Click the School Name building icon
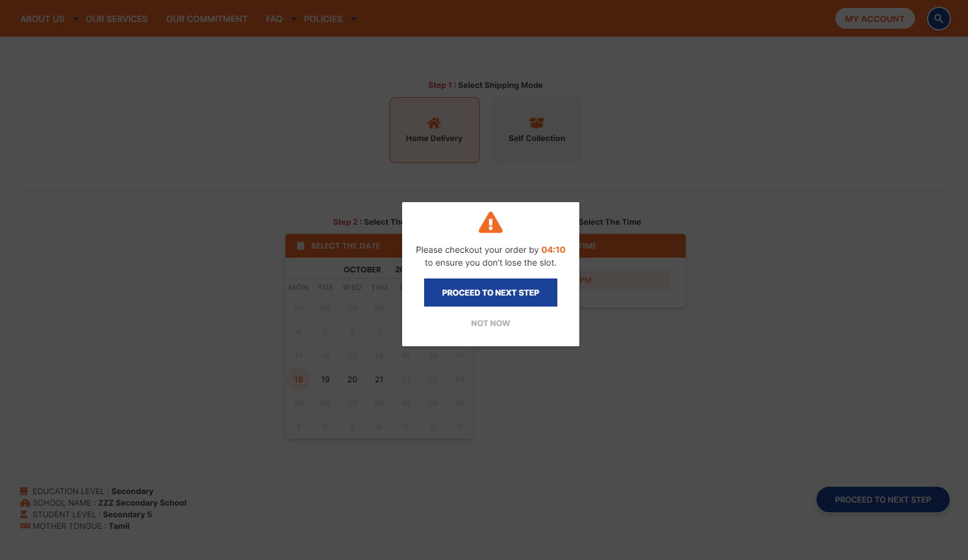 point(25,503)
